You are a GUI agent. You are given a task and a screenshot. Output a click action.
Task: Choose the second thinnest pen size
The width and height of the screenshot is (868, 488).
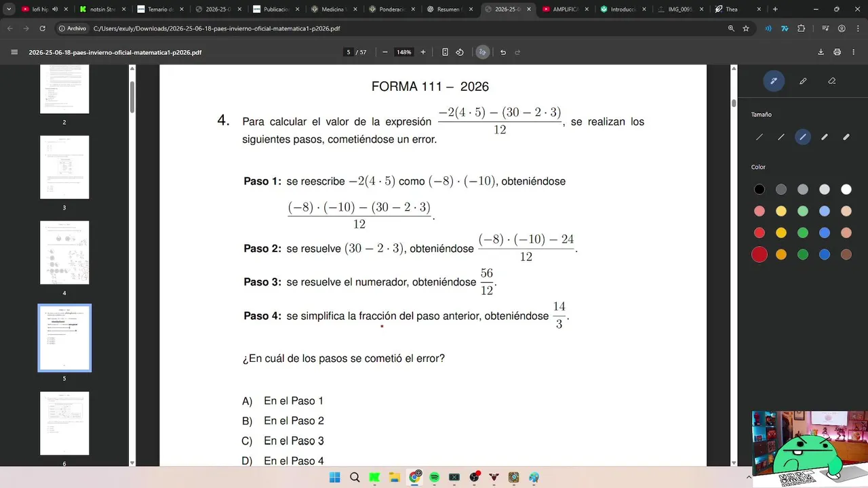[x=781, y=137]
